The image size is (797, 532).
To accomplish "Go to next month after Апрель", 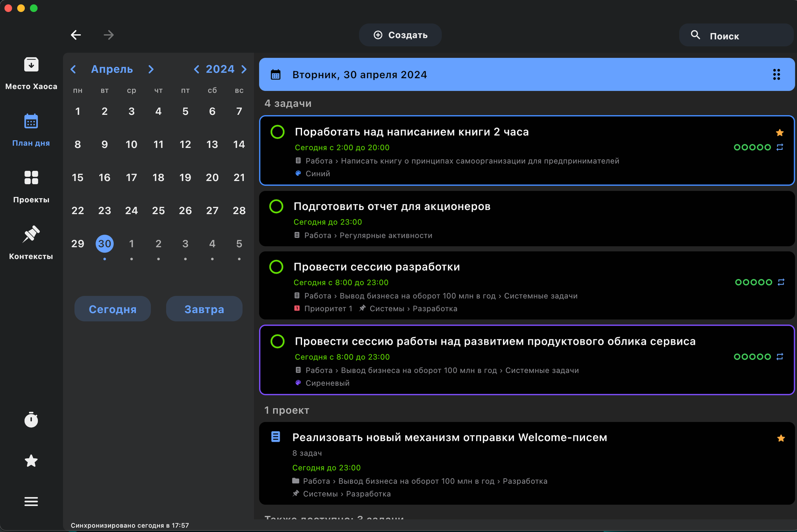I will click(x=151, y=69).
